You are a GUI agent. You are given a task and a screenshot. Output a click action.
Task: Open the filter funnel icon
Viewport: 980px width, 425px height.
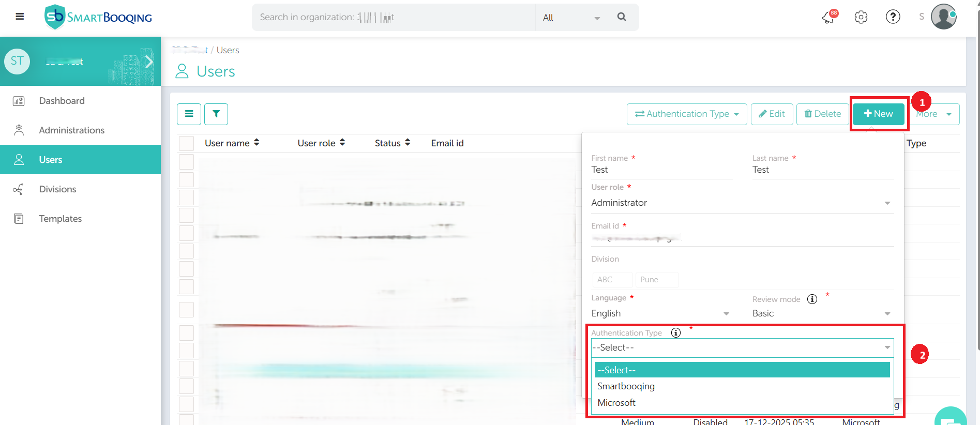click(x=216, y=114)
